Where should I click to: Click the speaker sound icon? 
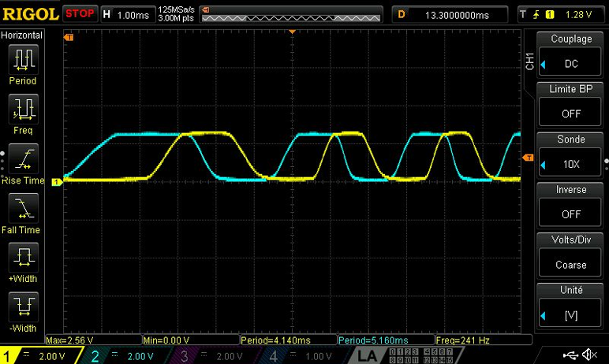(x=592, y=354)
